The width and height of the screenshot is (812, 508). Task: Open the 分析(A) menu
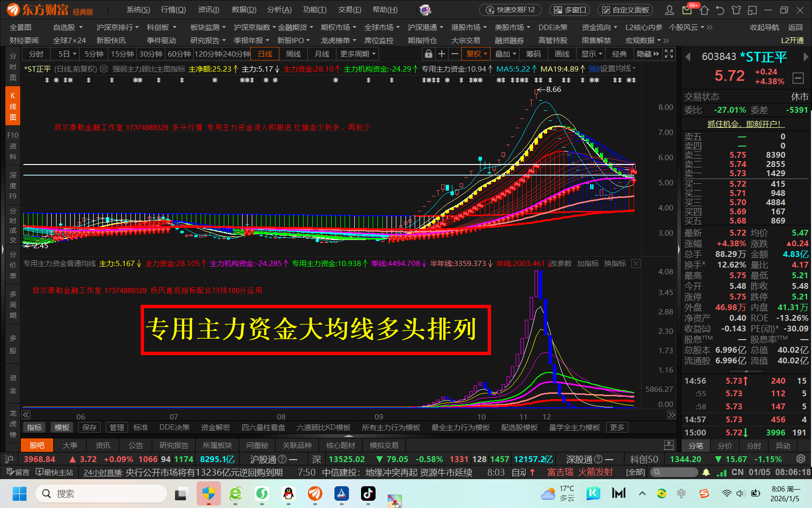tap(279, 10)
